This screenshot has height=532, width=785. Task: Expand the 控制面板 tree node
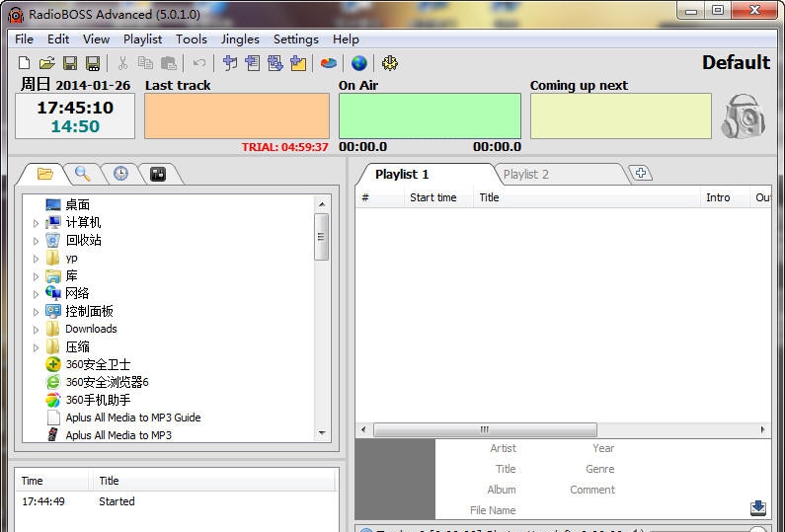tap(37, 312)
